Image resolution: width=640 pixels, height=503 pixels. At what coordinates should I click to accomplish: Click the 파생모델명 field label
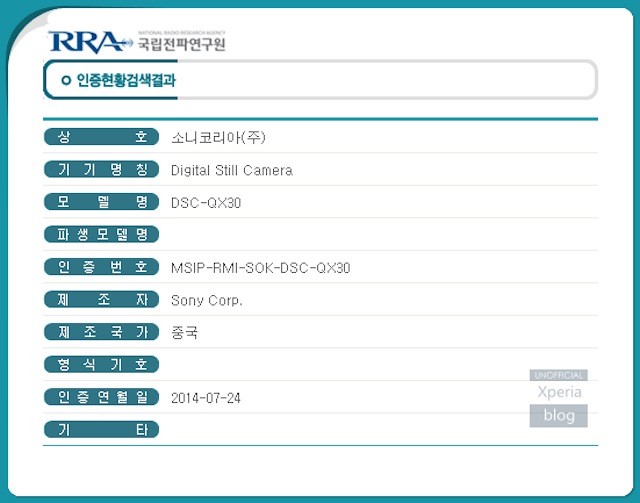click(x=101, y=234)
